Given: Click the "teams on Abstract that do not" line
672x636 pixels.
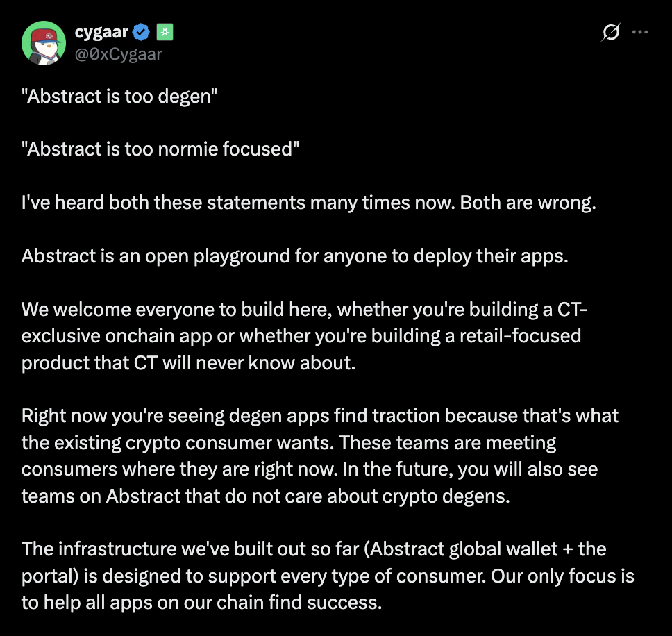Looking at the screenshot, I should click(266, 496).
